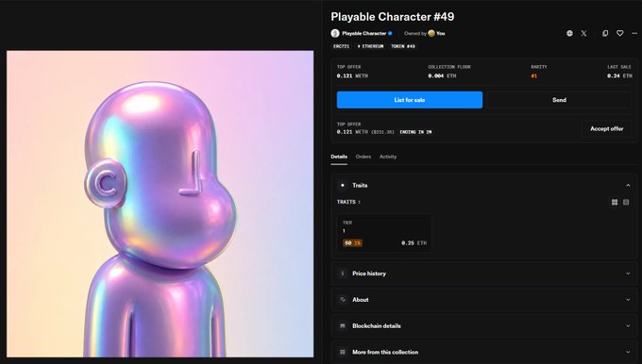
Task: Favorite this item with the heart icon
Action: click(620, 34)
